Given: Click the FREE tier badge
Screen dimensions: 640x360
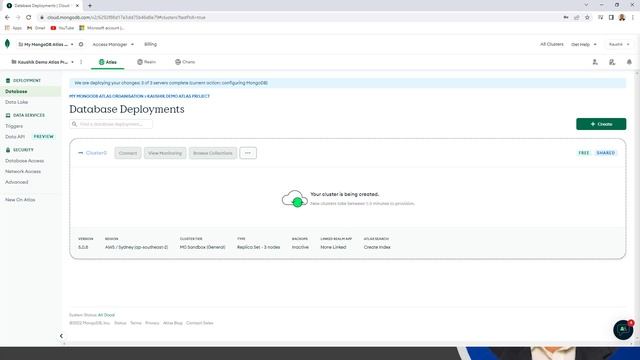Looking at the screenshot, I should click(584, 153).
